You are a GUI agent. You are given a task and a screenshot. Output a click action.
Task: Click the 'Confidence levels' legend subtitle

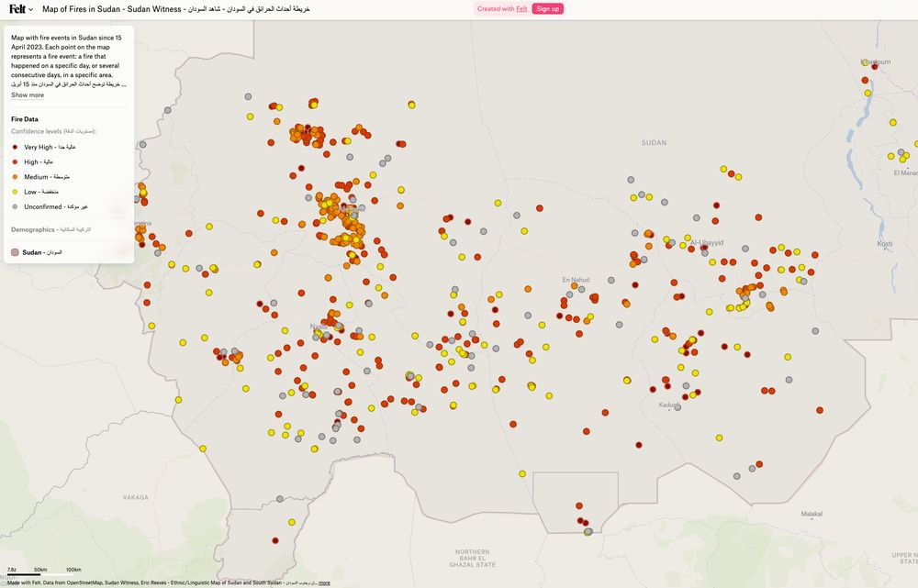[x=53, y=131]
